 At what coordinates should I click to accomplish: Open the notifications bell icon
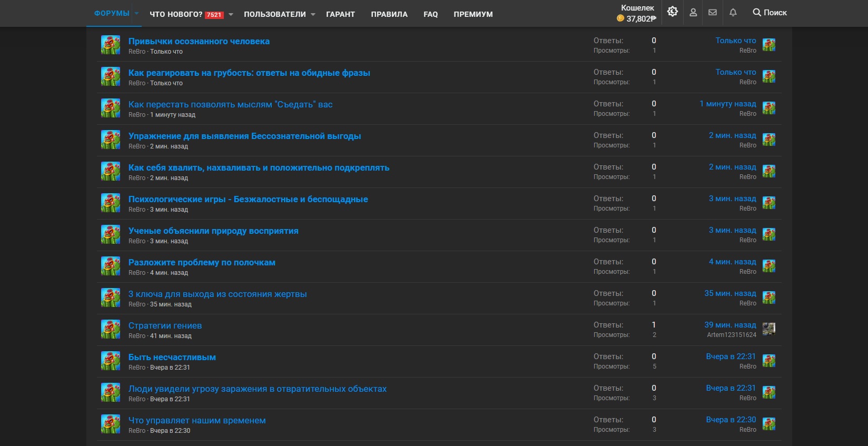(733, 12)
